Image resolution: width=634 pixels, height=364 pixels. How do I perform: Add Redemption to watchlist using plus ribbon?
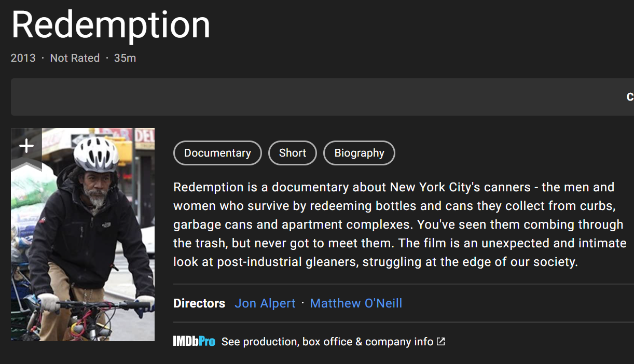26,146
